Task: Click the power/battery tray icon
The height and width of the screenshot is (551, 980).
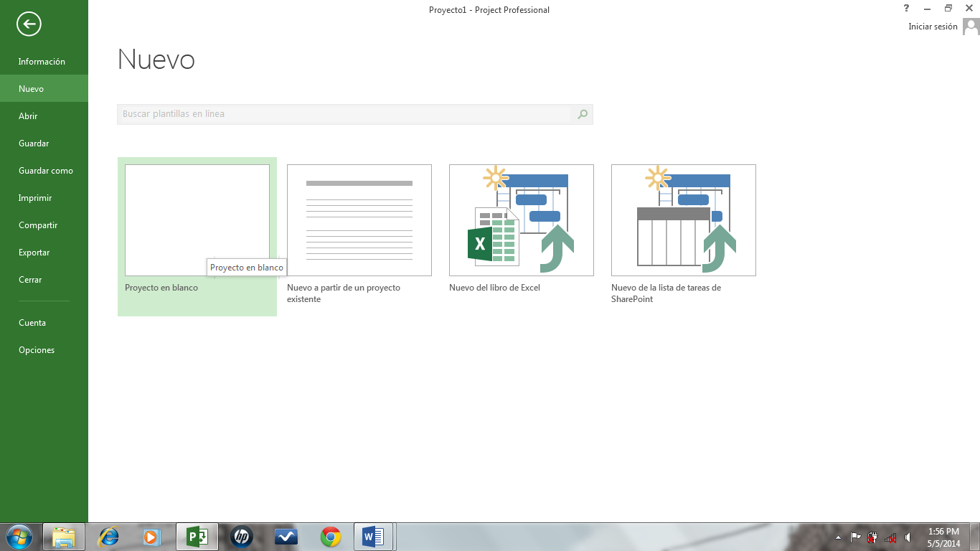Action: [x=872, y=537]
